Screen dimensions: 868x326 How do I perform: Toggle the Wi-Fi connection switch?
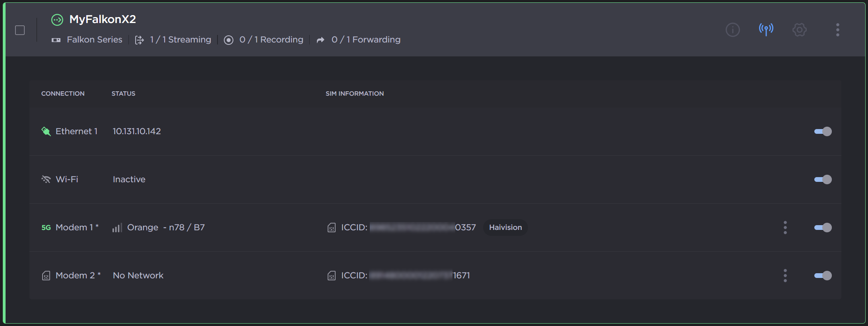click(823, 179)
